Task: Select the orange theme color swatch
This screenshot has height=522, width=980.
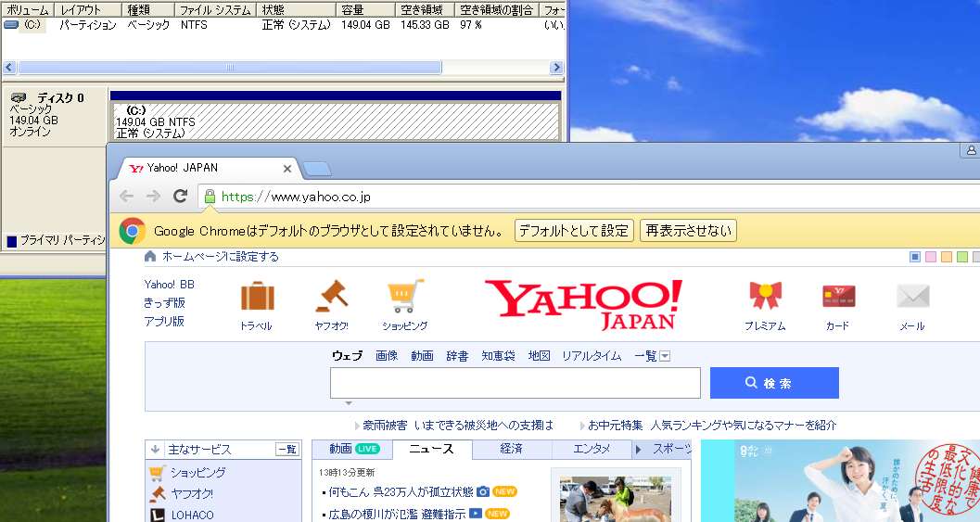Action: click(947, 257)
